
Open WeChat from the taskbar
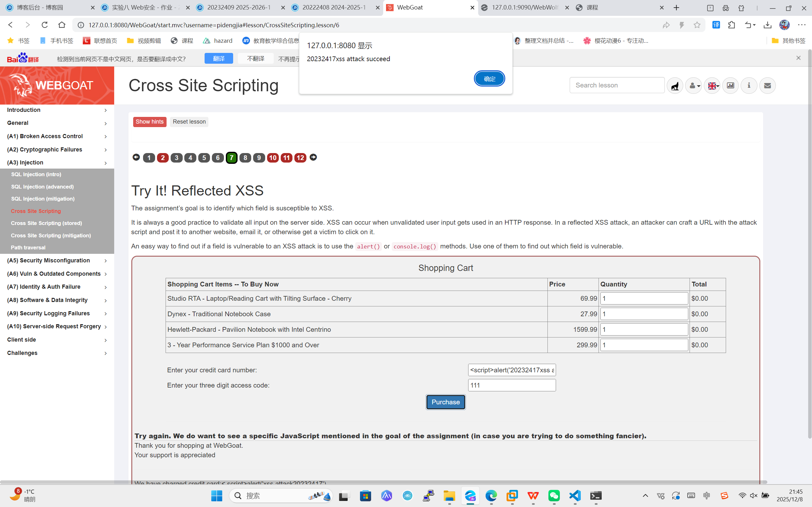pyautogui.click(x=554, y=496)
